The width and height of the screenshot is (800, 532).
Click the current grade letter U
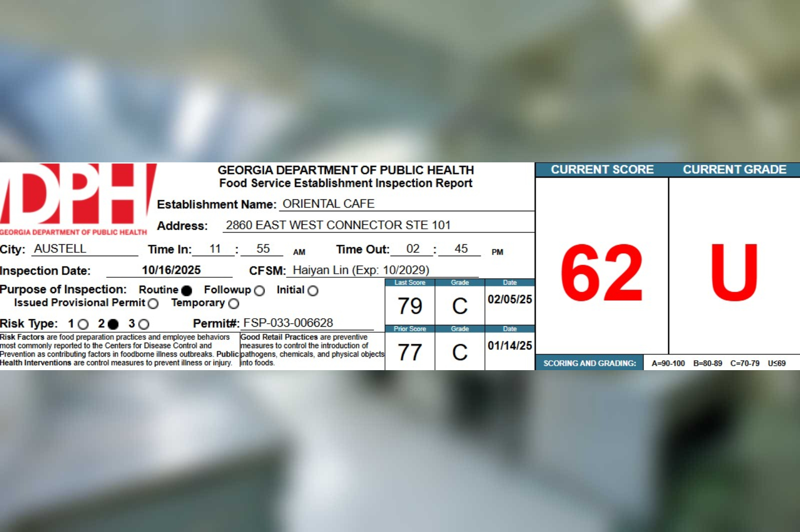(x=734, y=273)
